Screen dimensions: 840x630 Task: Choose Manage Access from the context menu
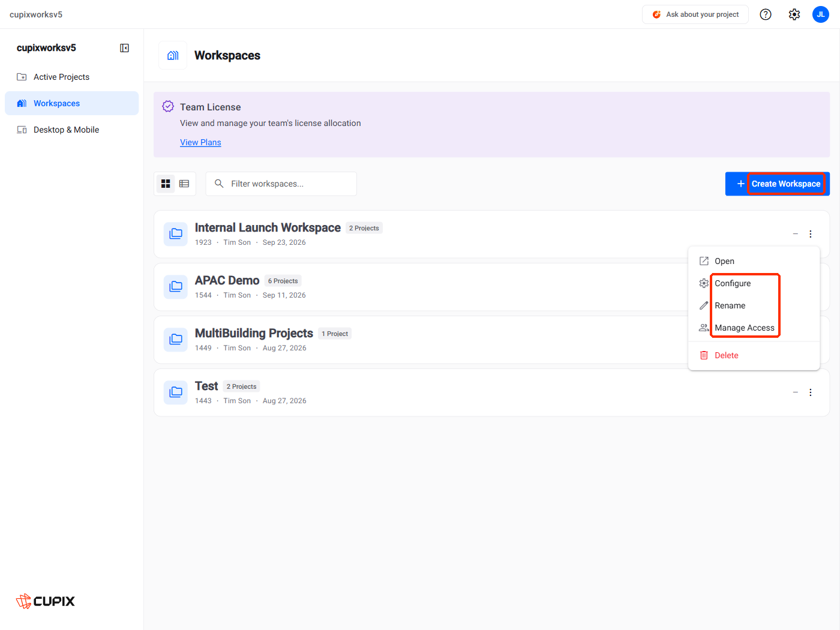coord(754,328)
